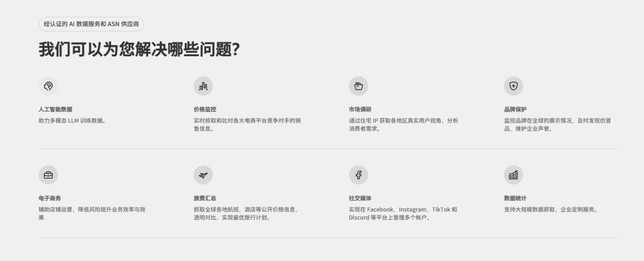The width and height of the screenshot is (644, 261).
Task: Click the travel airplane icon
Action: (203, 175)
